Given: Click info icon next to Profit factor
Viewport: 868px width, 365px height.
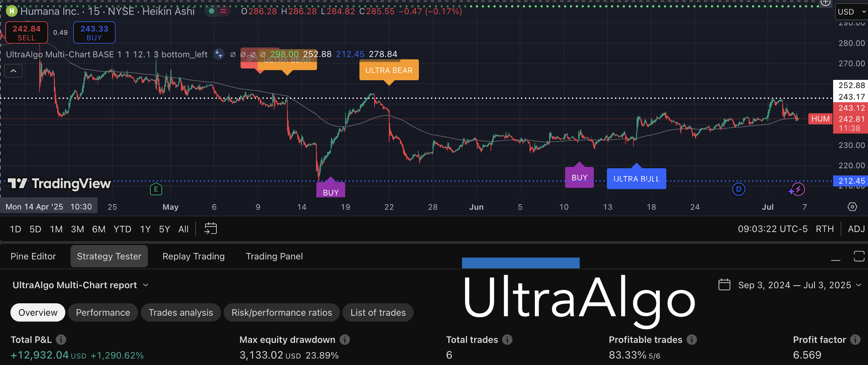Looking at the screenshot, I should 856,340.
